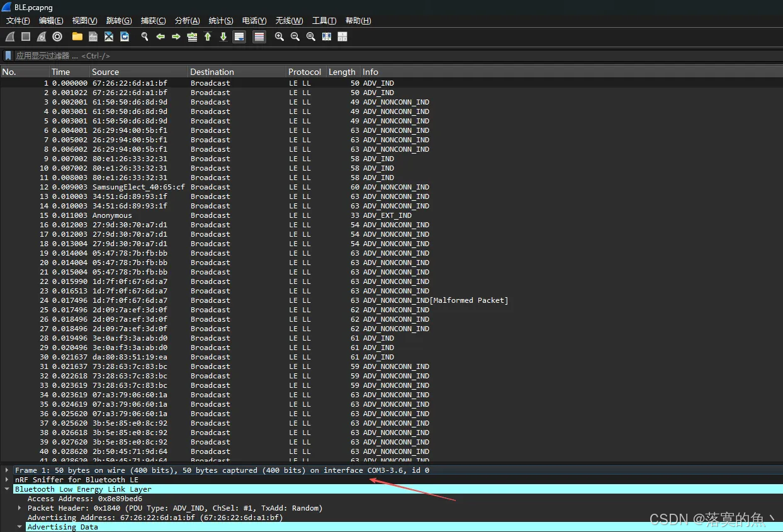Reload the capture file icon

pyautogui.click(x=125, y=37)
